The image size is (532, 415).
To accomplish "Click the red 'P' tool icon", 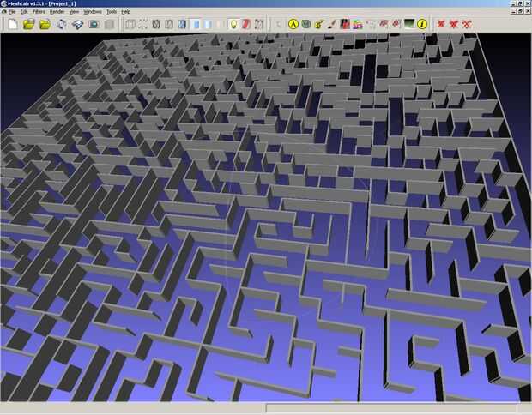I will (345, 24).
